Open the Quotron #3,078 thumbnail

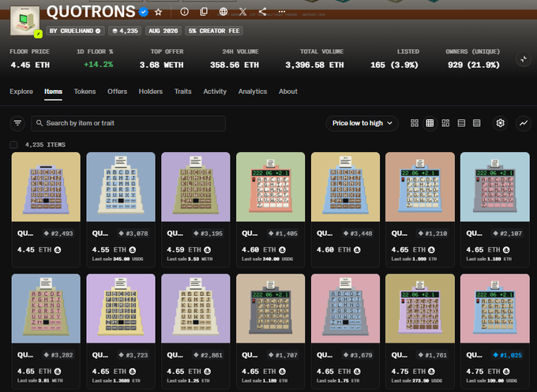tap(121, 187)
